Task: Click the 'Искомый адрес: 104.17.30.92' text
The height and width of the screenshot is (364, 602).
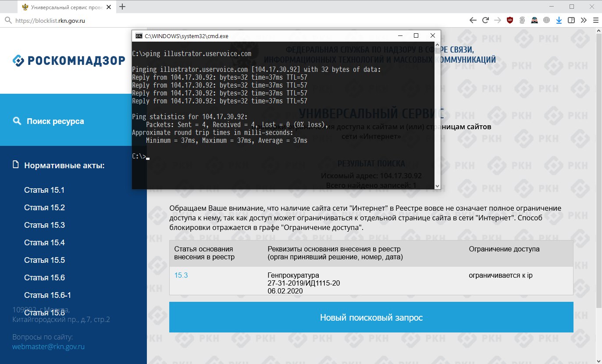Action: (371, 176)
